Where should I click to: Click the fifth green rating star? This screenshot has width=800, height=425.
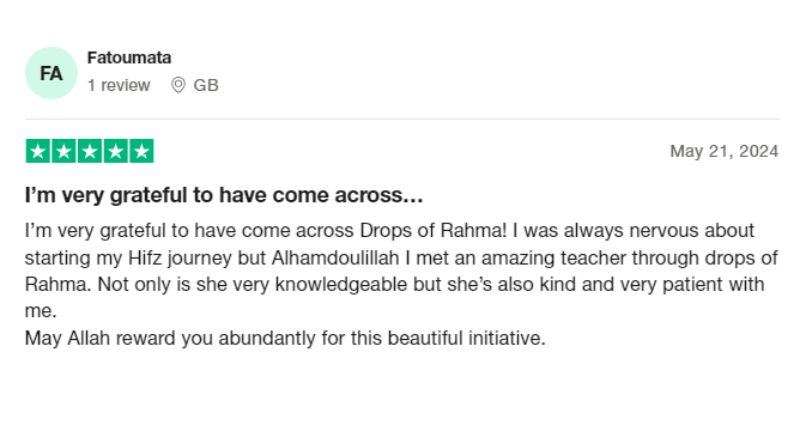coord(141,152)
